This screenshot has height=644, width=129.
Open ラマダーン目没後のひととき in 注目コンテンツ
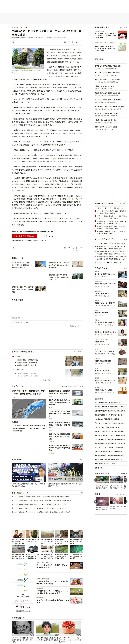pyautogui.click(x=105, y=274)
